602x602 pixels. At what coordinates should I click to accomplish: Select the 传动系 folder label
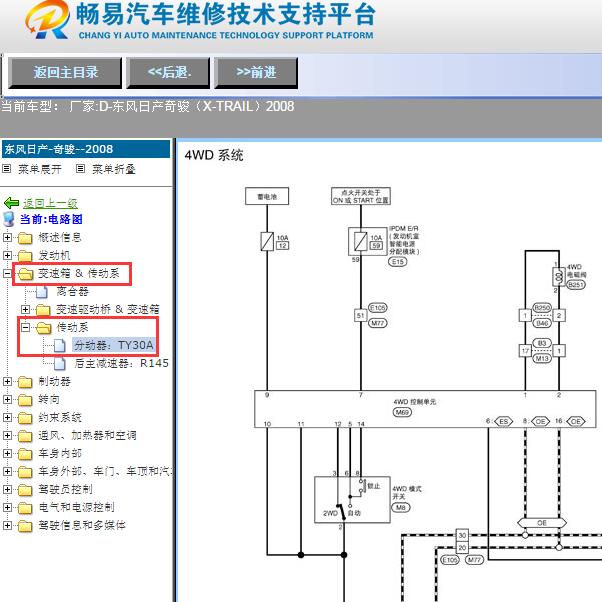coord(72,327)
